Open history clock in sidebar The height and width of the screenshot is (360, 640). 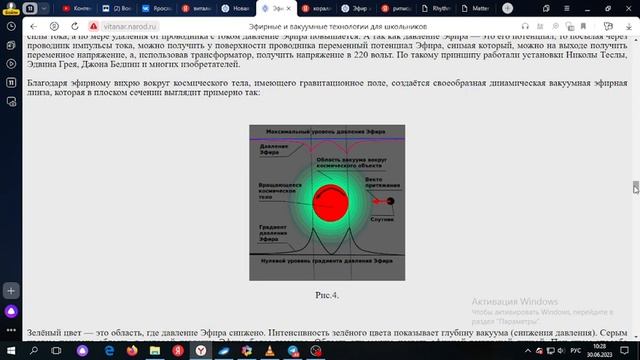click(x=11, y=27)
